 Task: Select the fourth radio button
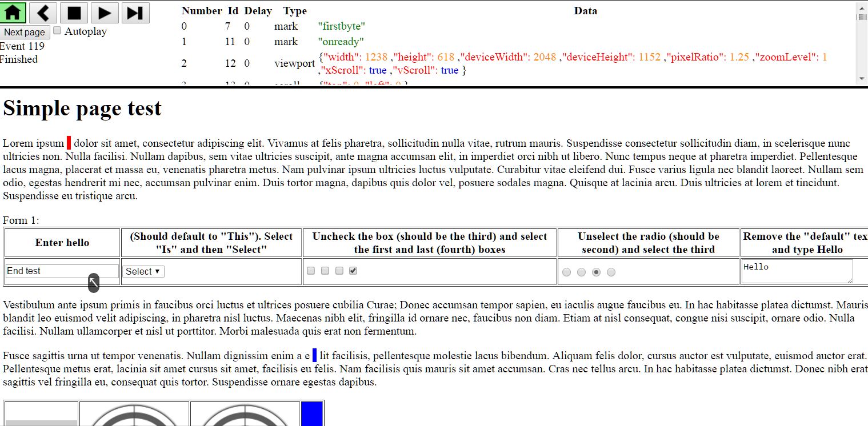(x=611, y=272)
